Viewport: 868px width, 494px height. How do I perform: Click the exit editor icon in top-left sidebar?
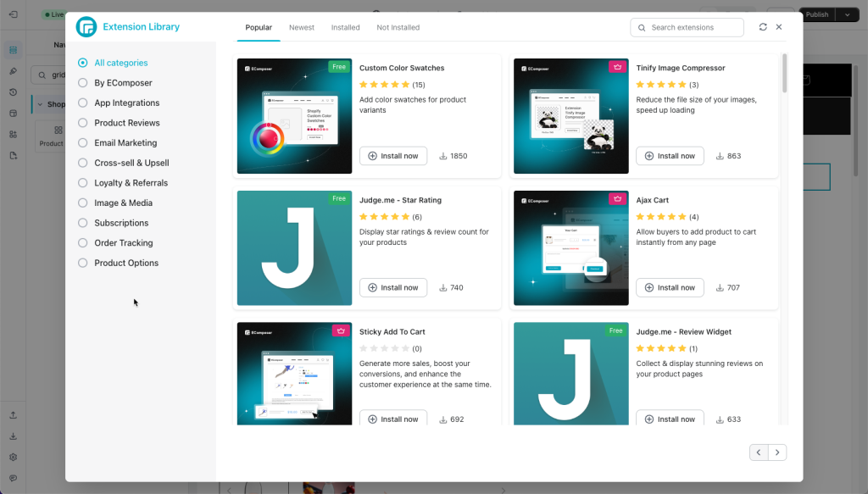pyautogui.click(x=14, y=14)
